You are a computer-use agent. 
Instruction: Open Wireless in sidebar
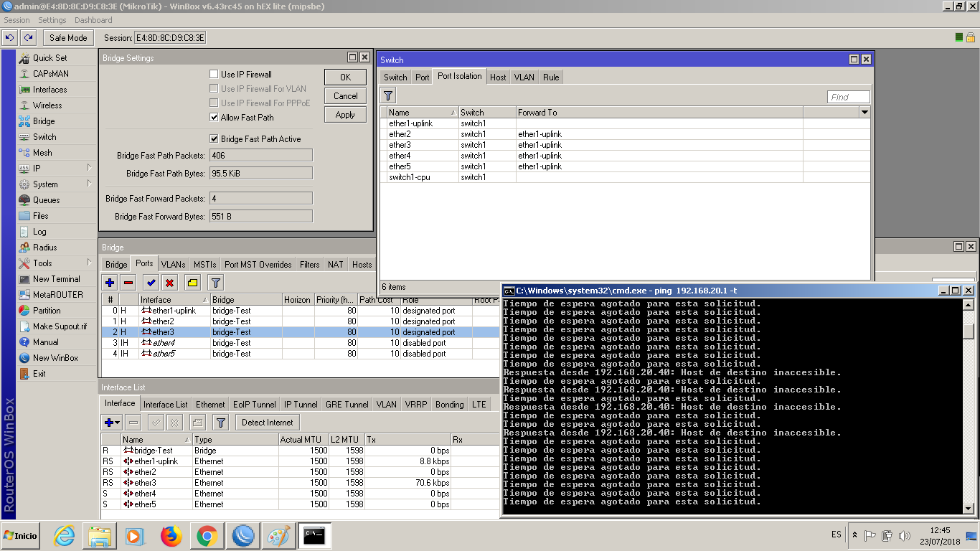point(47,105)
